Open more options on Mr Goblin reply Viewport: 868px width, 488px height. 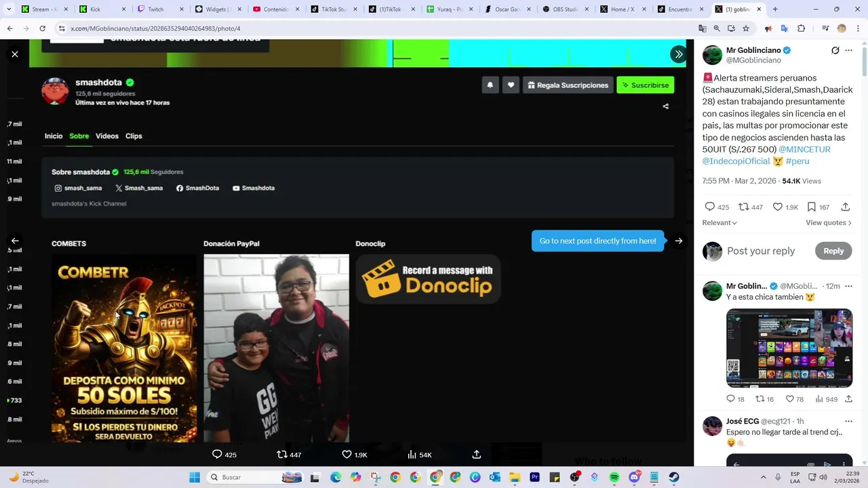(848, 286)
